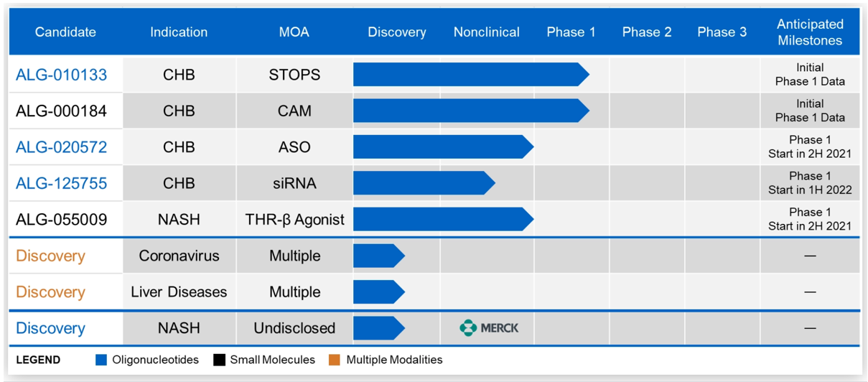Click the ALG-010133 progress bar

pyautogui.click(x=467, y=75)
